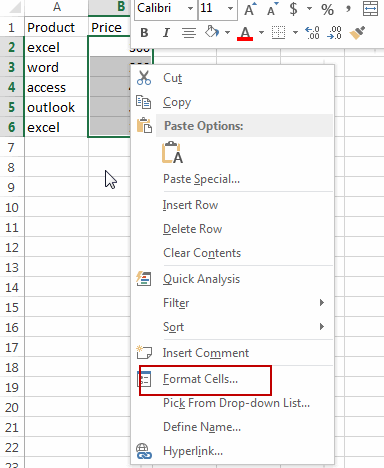Expand the Sort submenu

coord(321,326)
